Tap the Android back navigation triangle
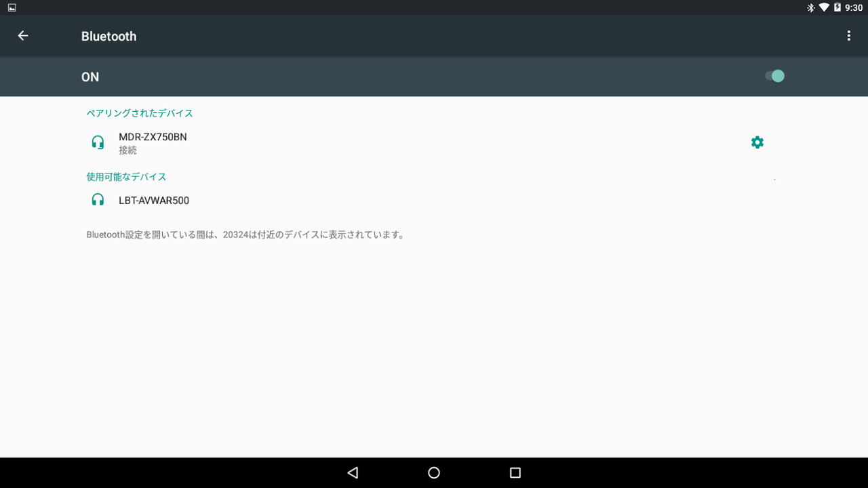Viewport: 868px width, 488px height. pyautogui.click(x=353, y=472)
